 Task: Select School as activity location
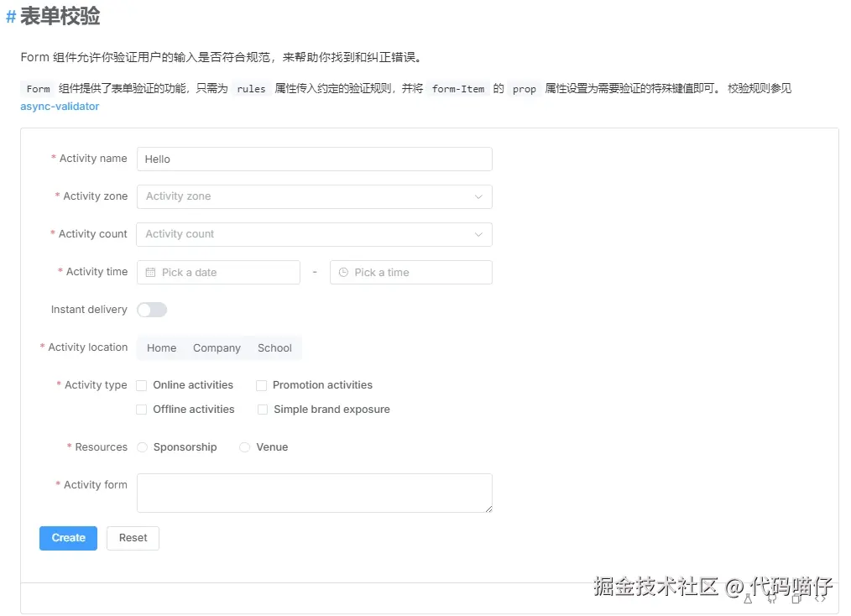point(274,347)
